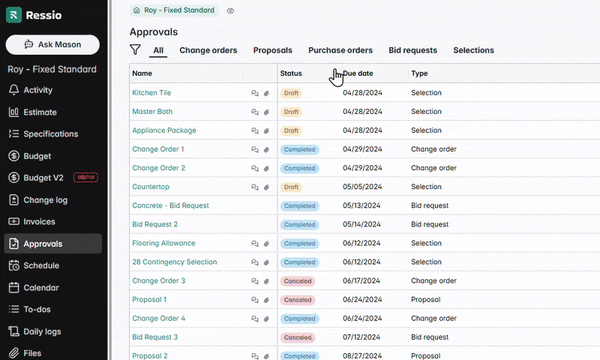Select Approvals in the sidebar

(53, 244)
